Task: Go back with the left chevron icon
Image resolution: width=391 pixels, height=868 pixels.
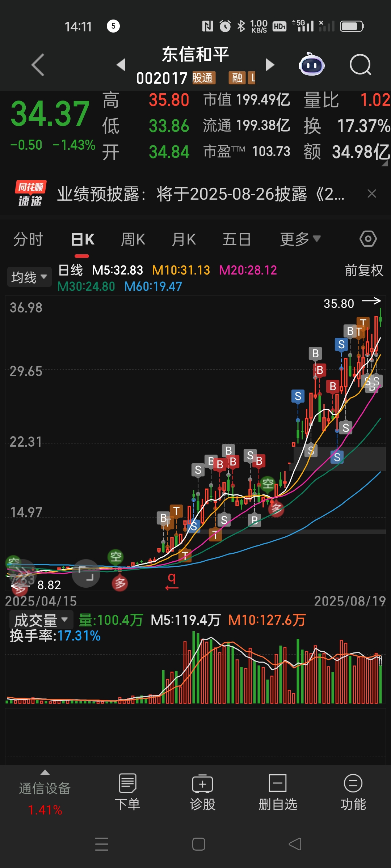Action: tap(38, 65)
